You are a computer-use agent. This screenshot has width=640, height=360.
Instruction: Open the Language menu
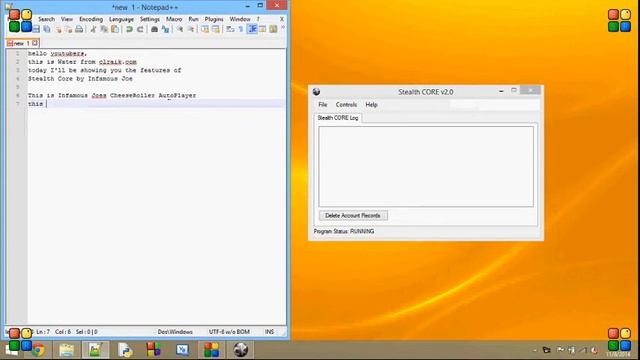pyautogui.click(x=121, y=19)
